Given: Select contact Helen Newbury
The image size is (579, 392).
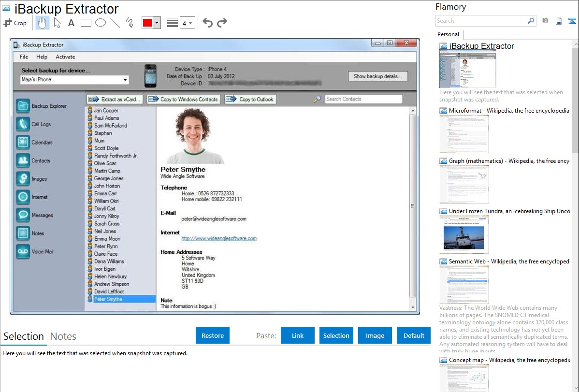Looking at the screenshot, I should point(110,276).
